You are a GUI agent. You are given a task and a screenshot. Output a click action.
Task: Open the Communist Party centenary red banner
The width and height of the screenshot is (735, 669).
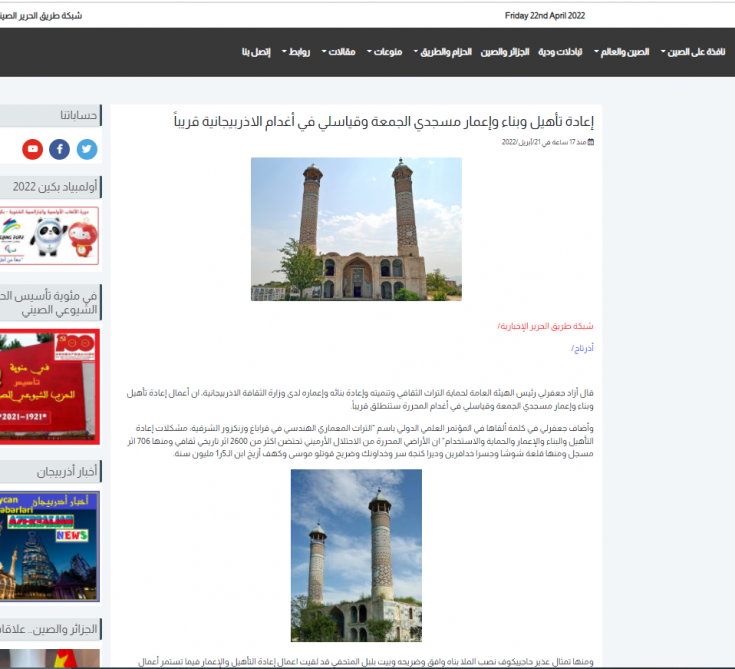pyautogui.click(x=49, y=387)
